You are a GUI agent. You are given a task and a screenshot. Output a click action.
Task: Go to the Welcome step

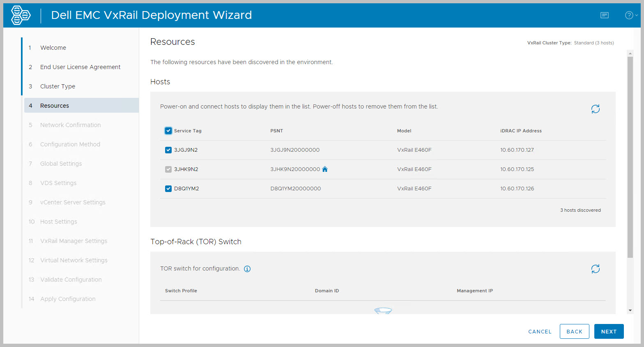pos(53,48)
